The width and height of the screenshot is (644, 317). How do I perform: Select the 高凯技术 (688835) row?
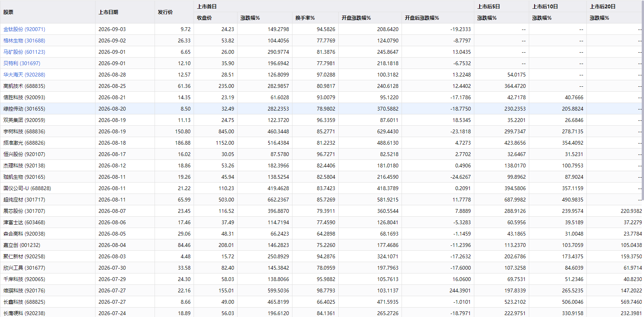[322, 86]
